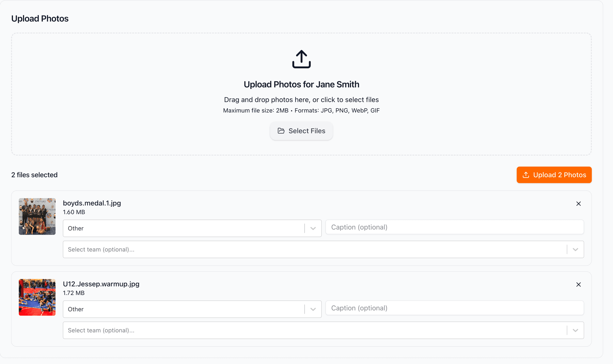
Task: Click the 'Other' category box for first photo
Action: pos(192,228)
